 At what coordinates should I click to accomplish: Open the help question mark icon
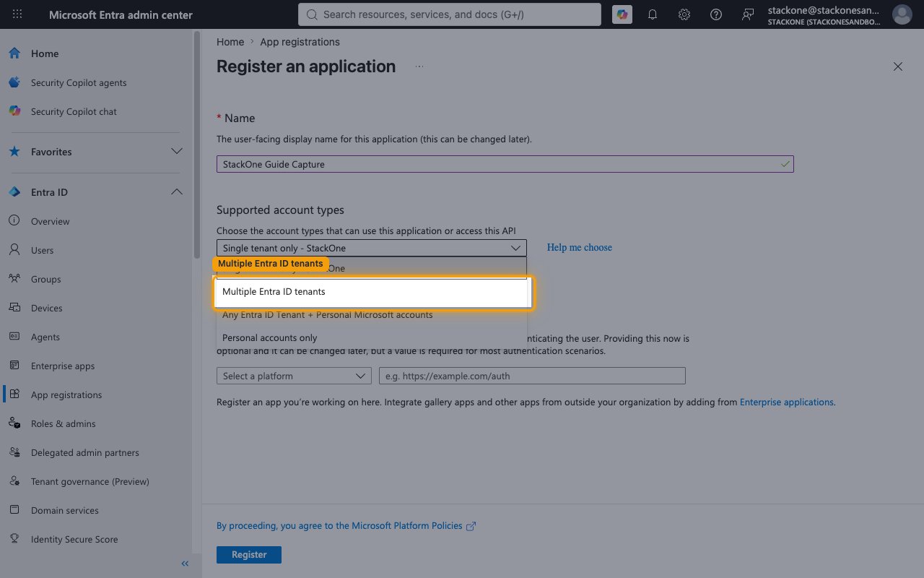point(716,14)
